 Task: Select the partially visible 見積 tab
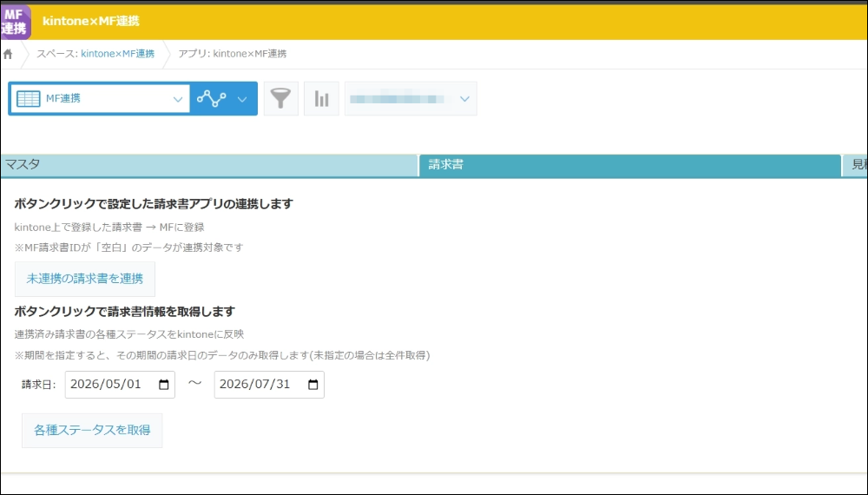[855, 165]
